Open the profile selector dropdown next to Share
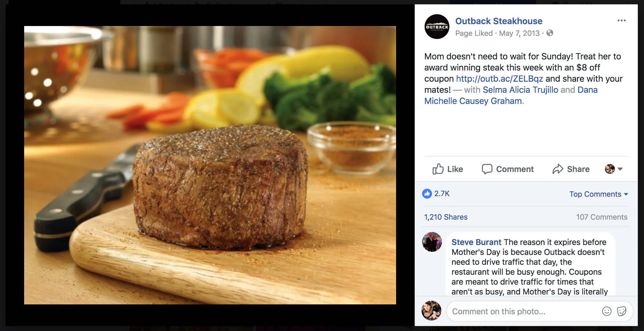 614,169
